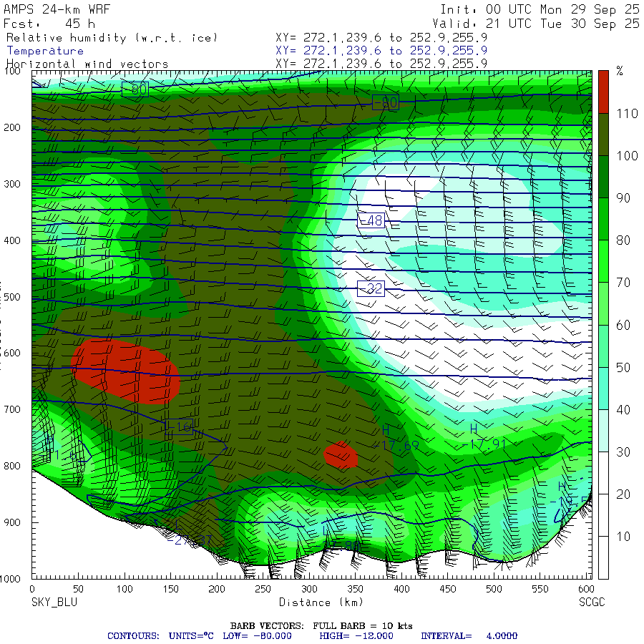Click the 'INTERVAL= 4.0000' contour text
Screen dimensions: 644x644
coord(469,636)
